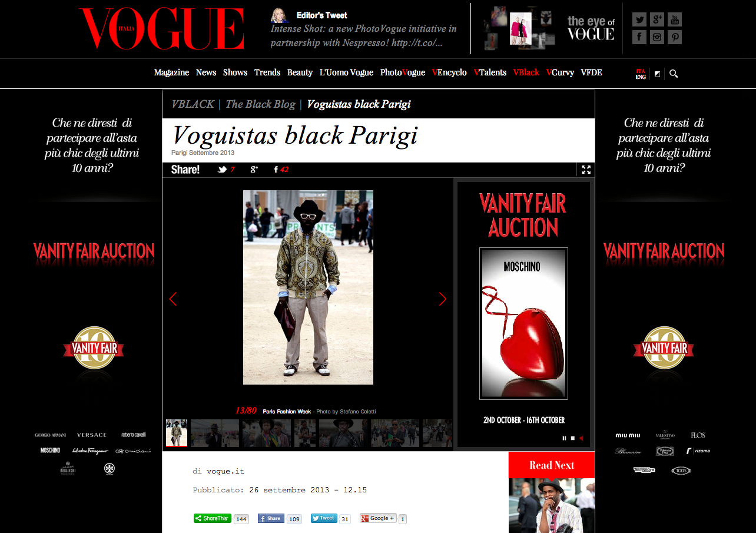The width and height of the screenshot is (756, 533).
Task: Go to the Shows section
Action: point(235,72)
